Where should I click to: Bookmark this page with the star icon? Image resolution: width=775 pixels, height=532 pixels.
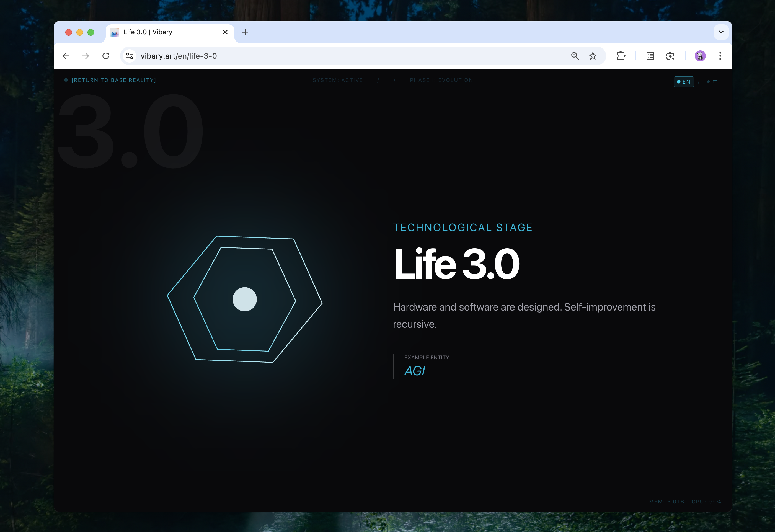click(x=593, y=56)
